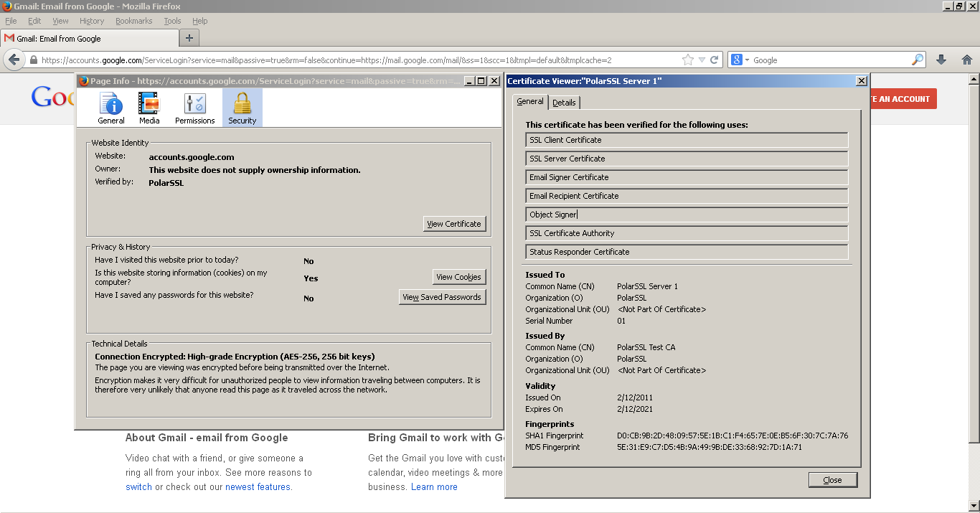
Task: Click the page scrollbar up arrow
Action: pos(974,79)
